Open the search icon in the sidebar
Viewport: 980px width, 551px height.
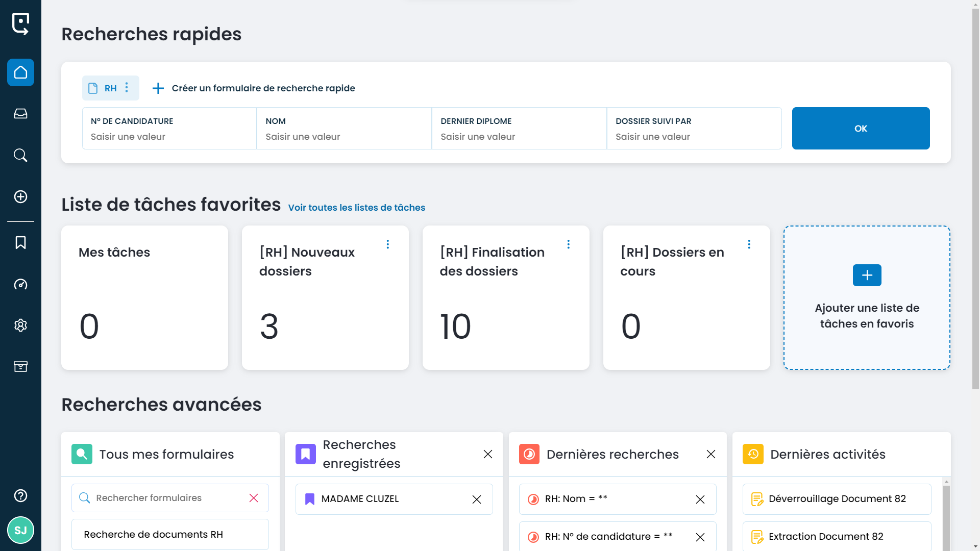pos(20,155)
